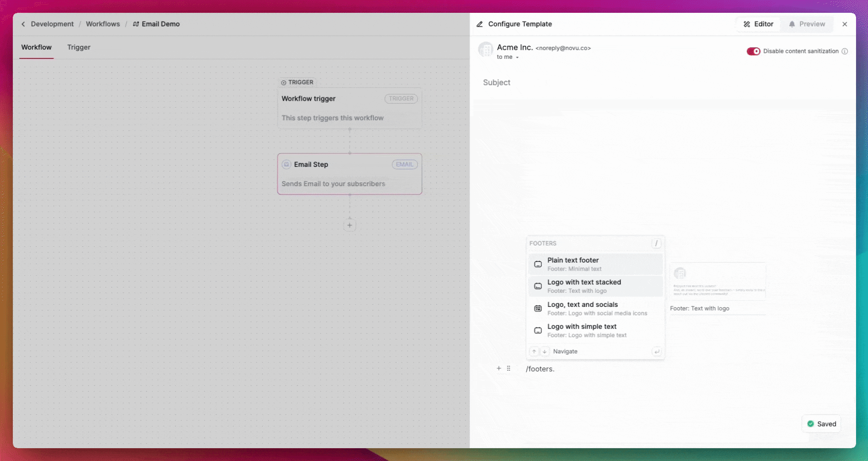The width and height of the screenshot is (868, 461).
Task: Click the plus icon beside /footers line
Action: click(x=498, y=368)
